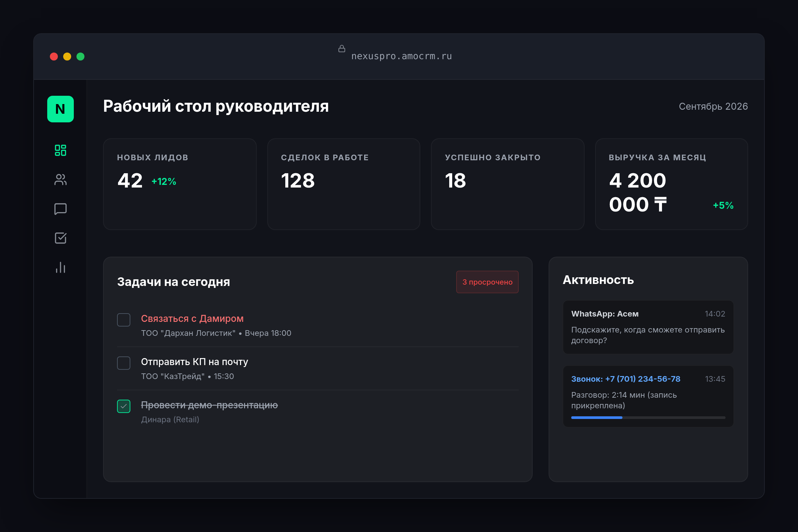
Task: Click the '3 просрочено' overdue badge
Action: 487,282
